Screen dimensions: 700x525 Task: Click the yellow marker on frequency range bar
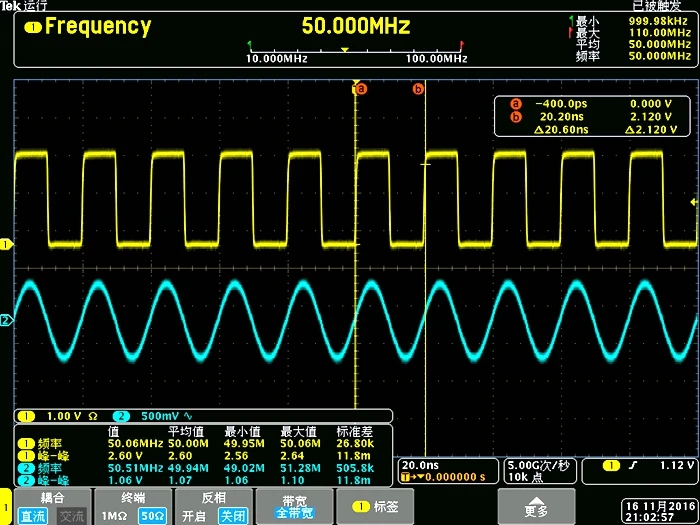[345, 50]
